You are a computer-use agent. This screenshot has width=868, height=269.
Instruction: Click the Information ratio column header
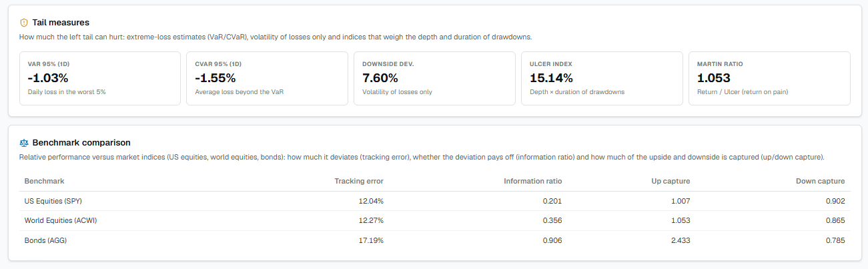(533, 181)
